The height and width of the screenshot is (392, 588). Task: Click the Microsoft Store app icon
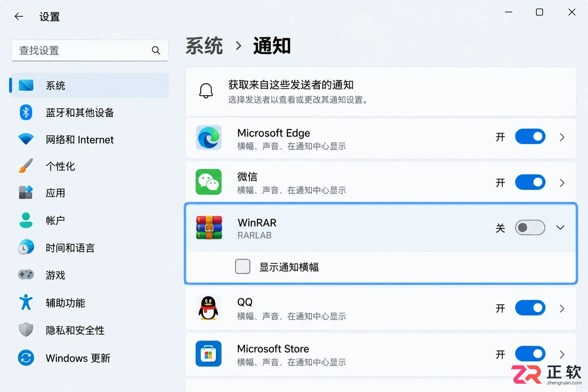tap(209, 354)
